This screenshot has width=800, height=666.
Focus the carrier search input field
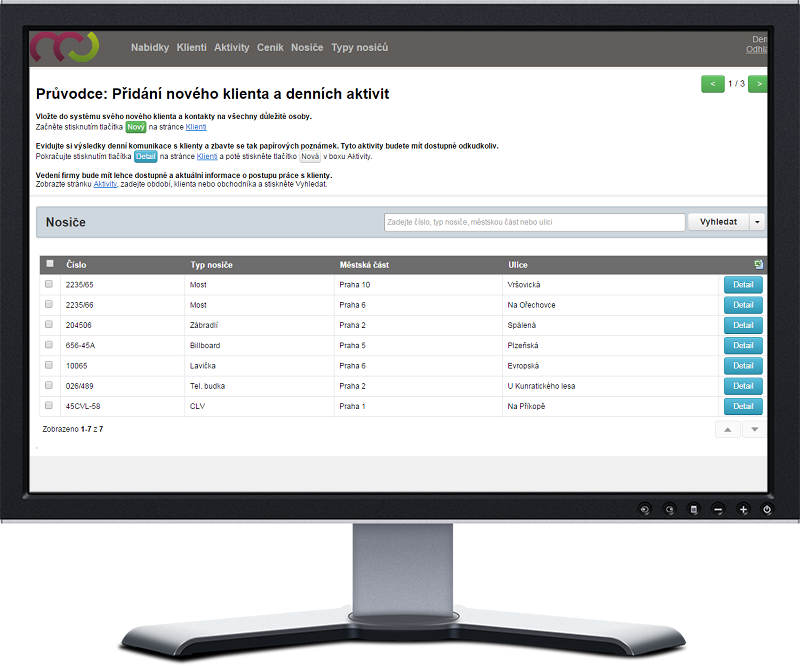tap(534, 222)
